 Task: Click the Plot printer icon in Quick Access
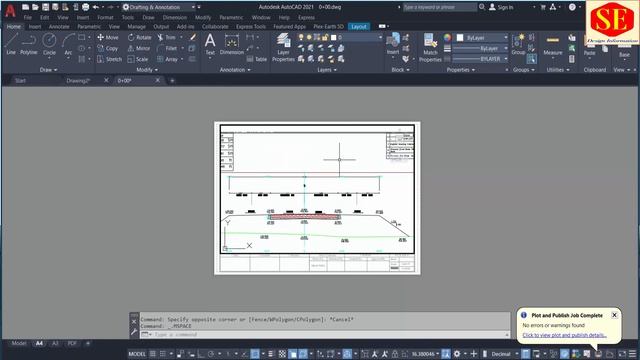[85, 7]
